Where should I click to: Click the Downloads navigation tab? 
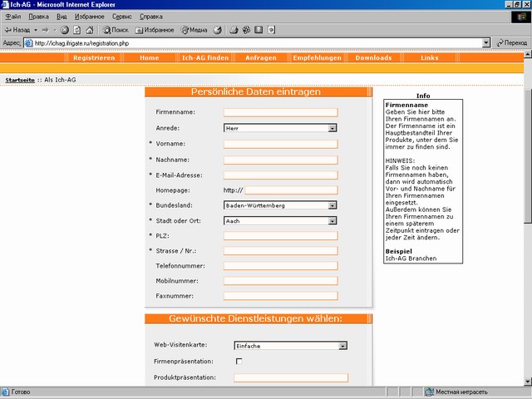coord(373,57)
